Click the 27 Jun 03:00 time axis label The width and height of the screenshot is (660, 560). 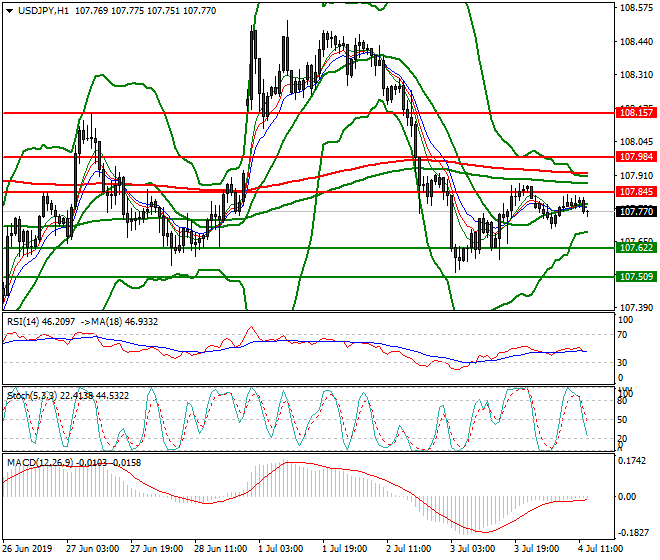pos(92,549)
